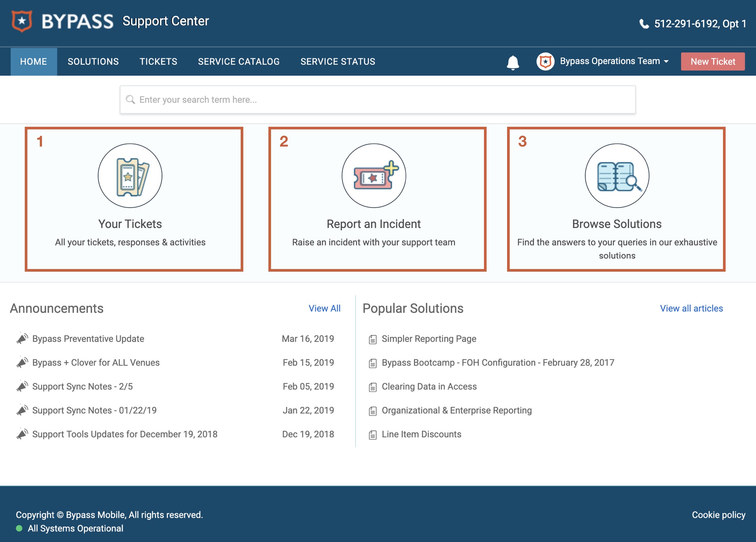Click megaphone icon for Bypass Preventative Update
The height and width of the screenshot is (542, 756).
(x=22, y=338)
